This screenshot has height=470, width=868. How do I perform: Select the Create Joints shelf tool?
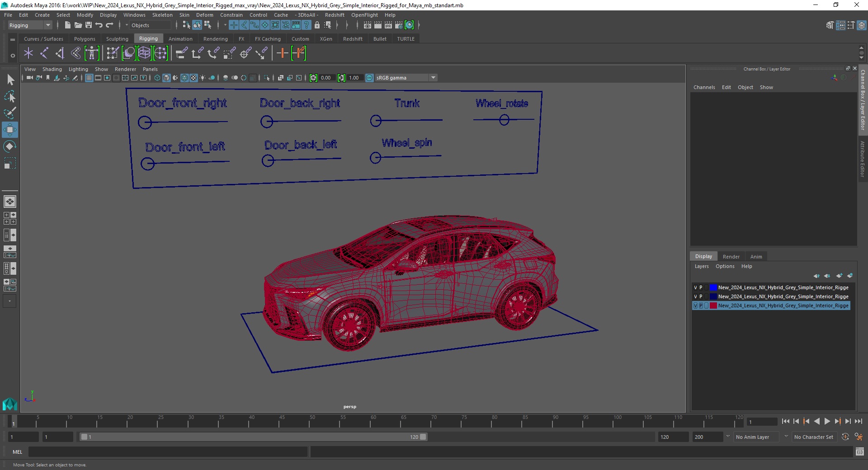tap(44, 53)
